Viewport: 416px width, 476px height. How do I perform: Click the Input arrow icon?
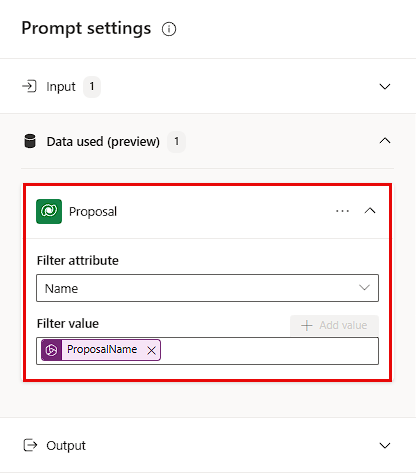click(x=29, y=86)
